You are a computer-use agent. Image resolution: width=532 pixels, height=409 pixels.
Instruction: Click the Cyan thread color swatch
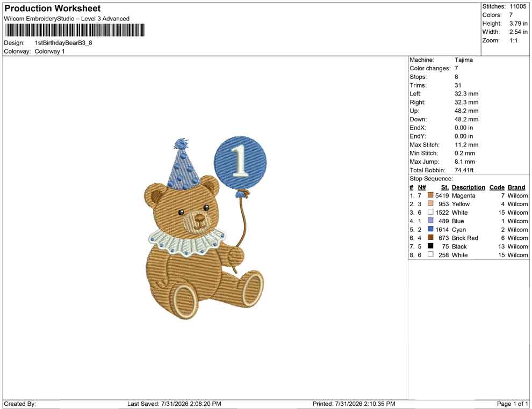tap(430, 229)
